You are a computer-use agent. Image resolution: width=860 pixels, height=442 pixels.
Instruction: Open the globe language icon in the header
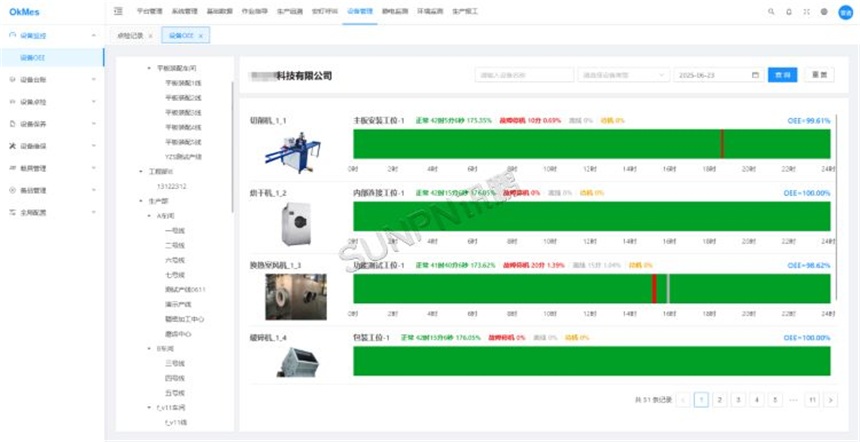(x=824, y=12)
